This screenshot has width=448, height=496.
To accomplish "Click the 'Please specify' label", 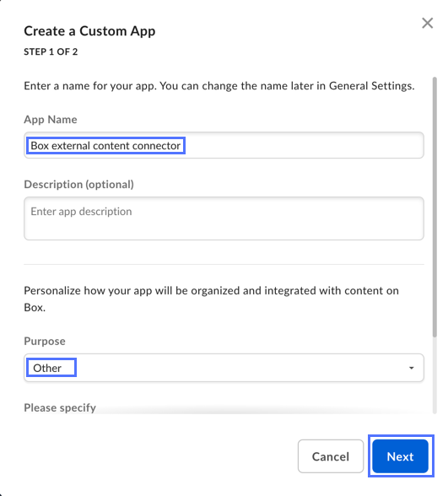I will point(60,407).
